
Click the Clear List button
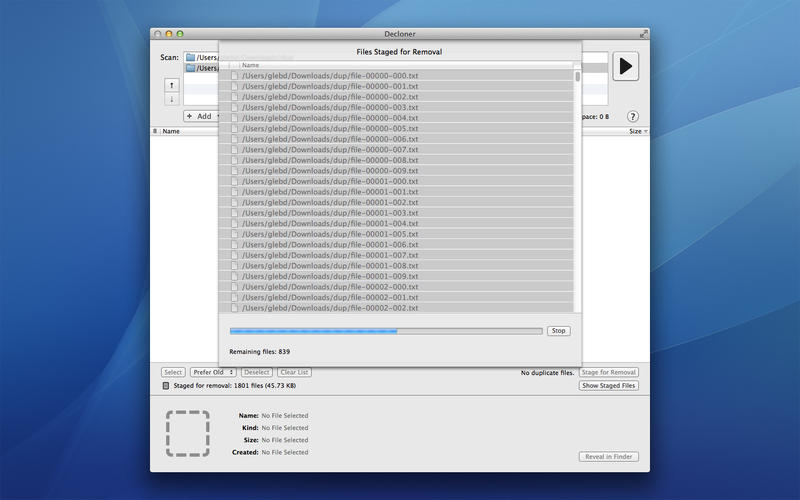294,372
